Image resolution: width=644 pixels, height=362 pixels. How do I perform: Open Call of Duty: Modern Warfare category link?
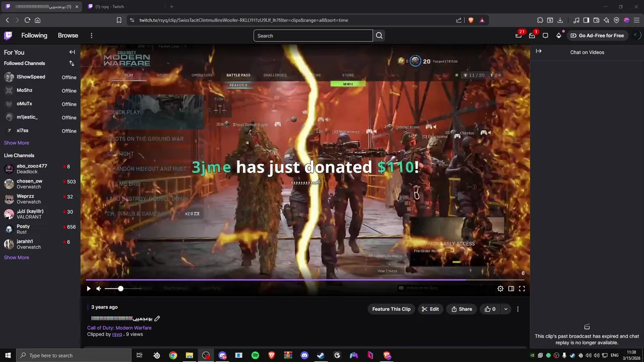point(119,328)
